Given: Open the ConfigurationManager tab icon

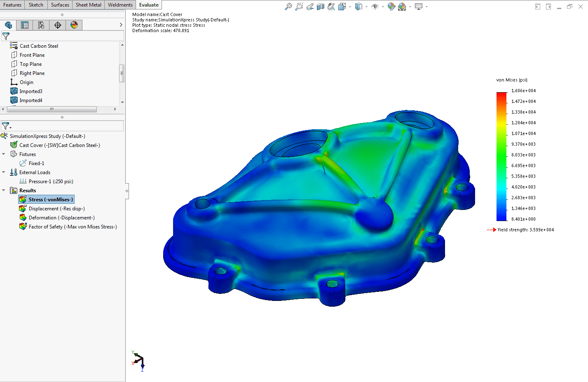Looking at the screenshot, I should 41,25.
